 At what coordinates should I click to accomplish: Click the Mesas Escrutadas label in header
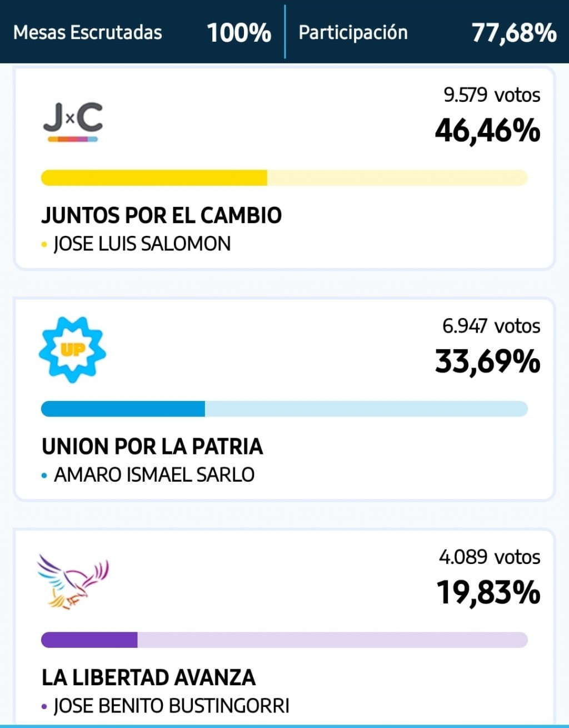(x=88, y=32)
